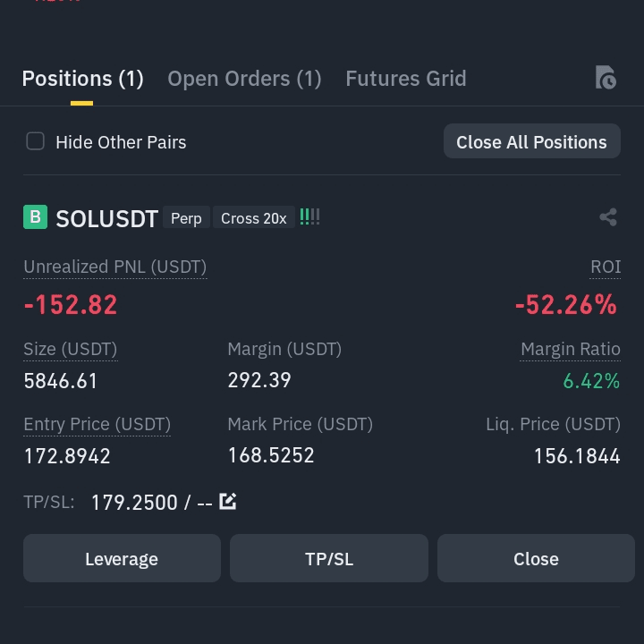Click the Margin Ratio label

pos(571,349)
